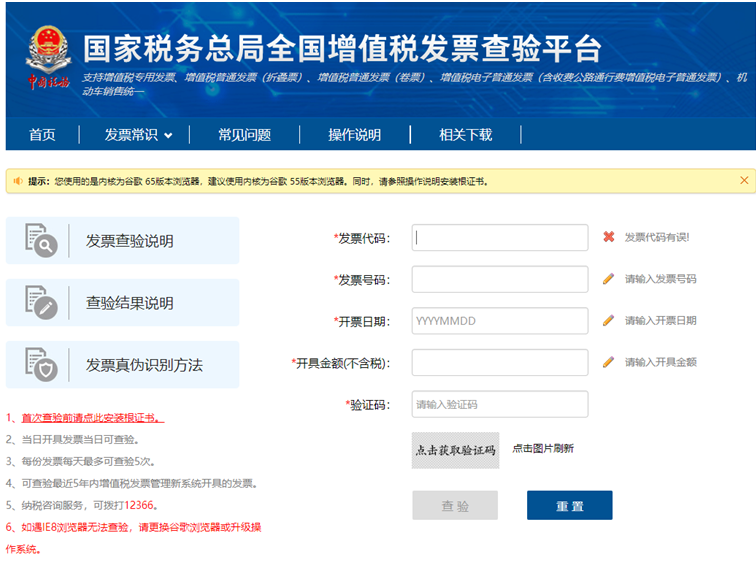
Task: Go to the 操作说明 menu item
Action: click(x=354, y=135)
